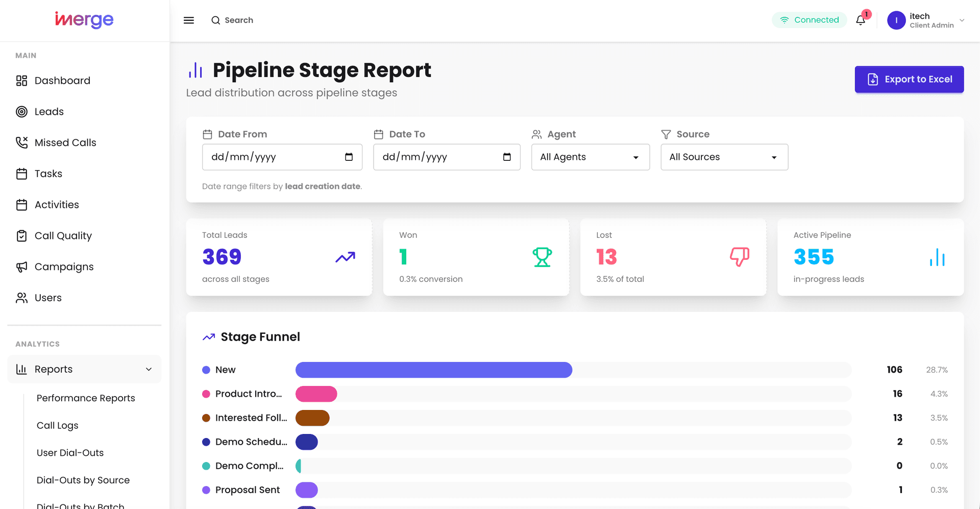Click the Demo Schedu... dark blue funnel bar
The height and width of the screenshot is (509, 980).
[x=307, y=442]
